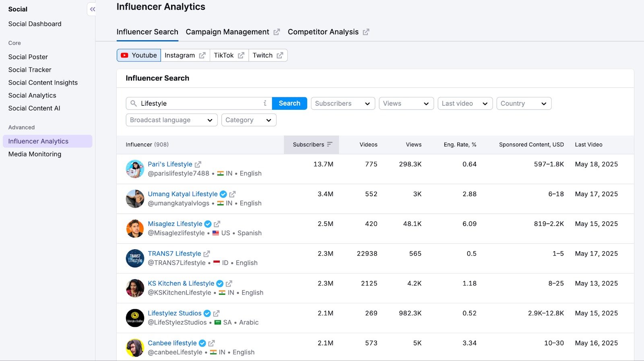Open external link icon next to Canbee lifestyle
644x361 pixels.
click(x=211, y=343)
